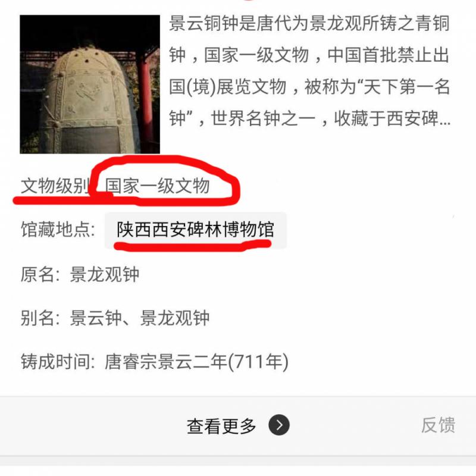Click the 文物级别 label
Image resolution: width=476 pixels, height=476 pixels.
pos(55,186)
